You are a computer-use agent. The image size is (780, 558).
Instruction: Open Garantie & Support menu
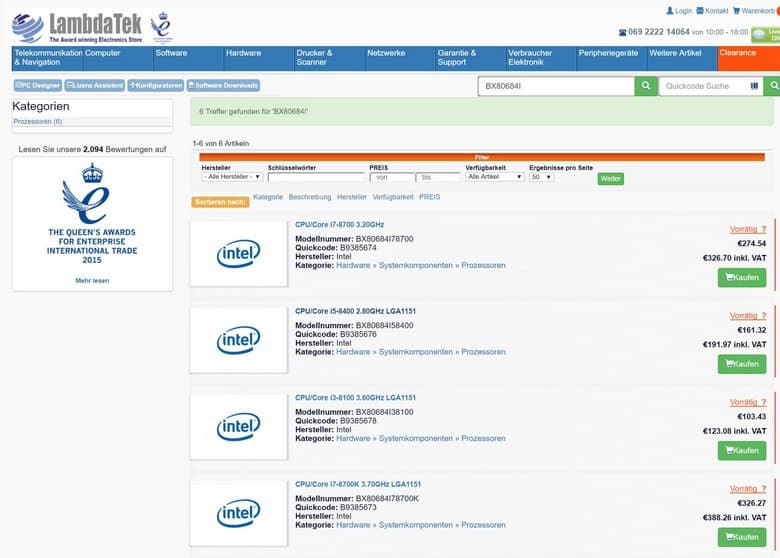471,58
